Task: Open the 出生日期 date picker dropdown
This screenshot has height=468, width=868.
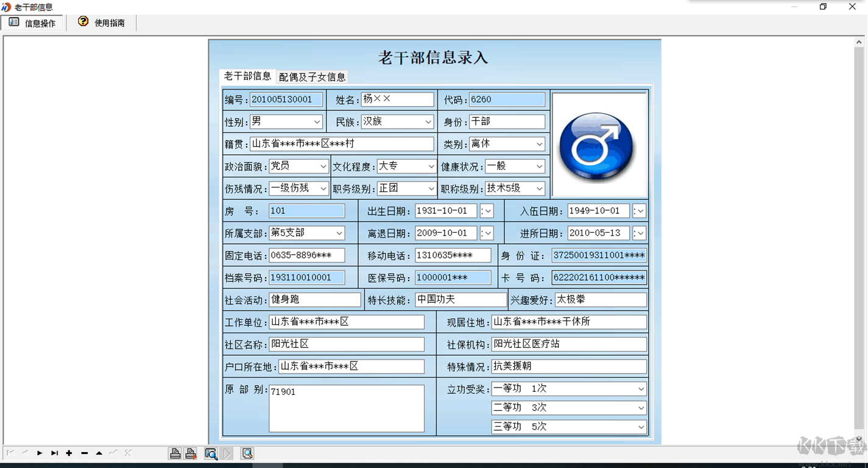Action: [x=487, y=210]
